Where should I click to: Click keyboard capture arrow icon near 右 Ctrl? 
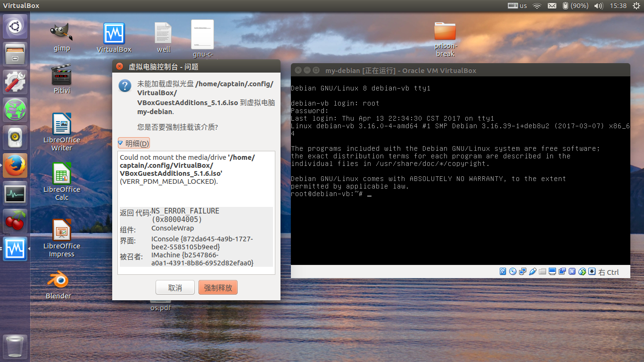coord(592,271)
